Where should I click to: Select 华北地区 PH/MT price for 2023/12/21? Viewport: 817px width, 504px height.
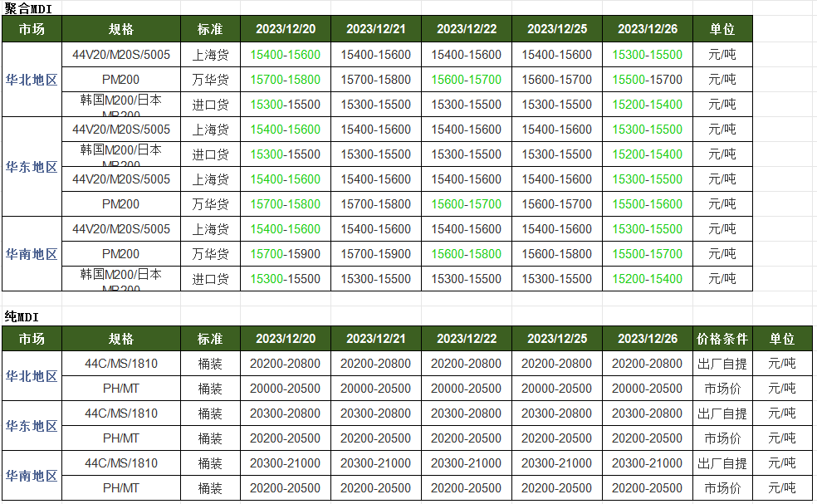pos(375,389)
